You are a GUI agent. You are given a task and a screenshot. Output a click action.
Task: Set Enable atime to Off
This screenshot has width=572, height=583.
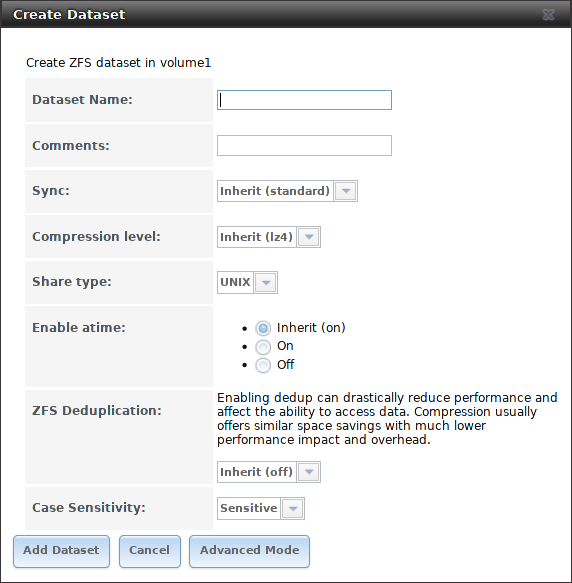(x=263, y=365)
